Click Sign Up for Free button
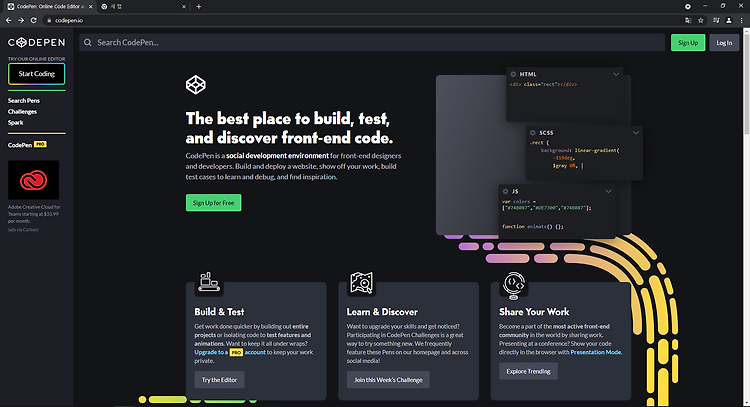This screenshot has width=750, height=407. (x=213, y=203)
